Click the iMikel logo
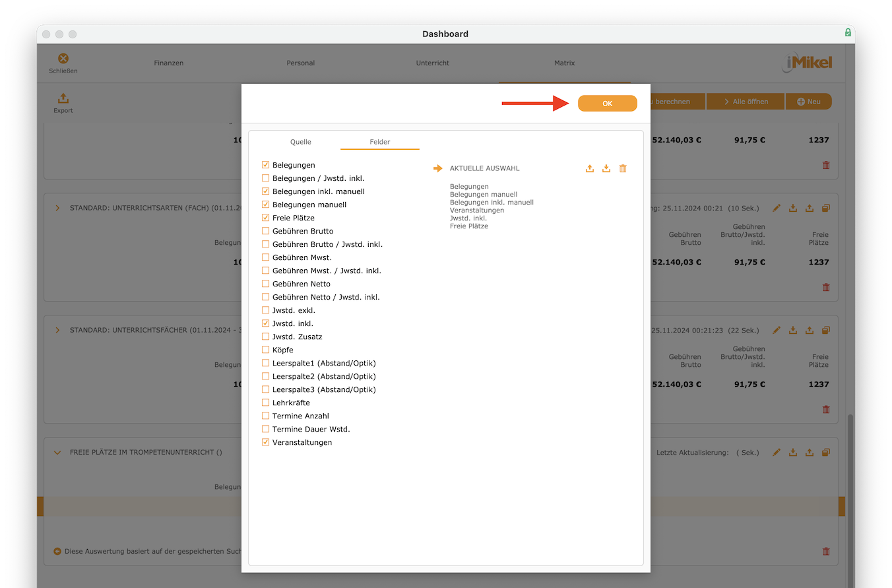This screenshot has width=892, height=588. [807, 63]
